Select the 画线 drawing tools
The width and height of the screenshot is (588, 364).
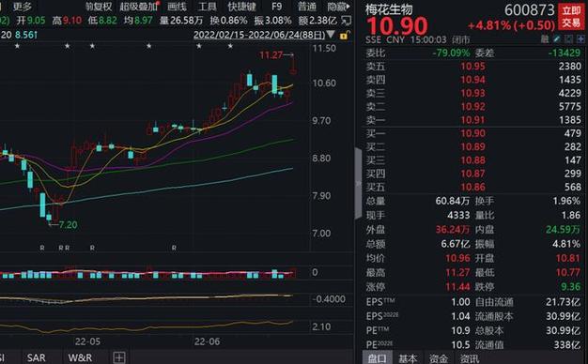click(x=177, y=7)
